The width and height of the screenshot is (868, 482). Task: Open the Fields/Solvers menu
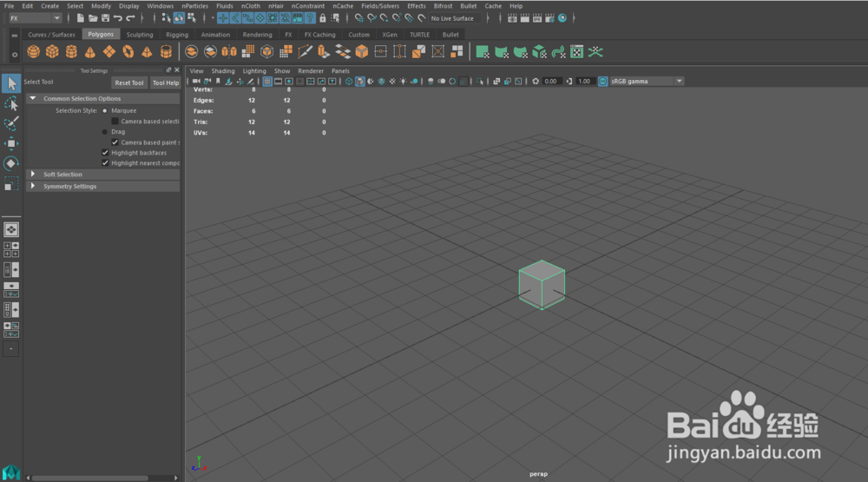pos(380,6)
